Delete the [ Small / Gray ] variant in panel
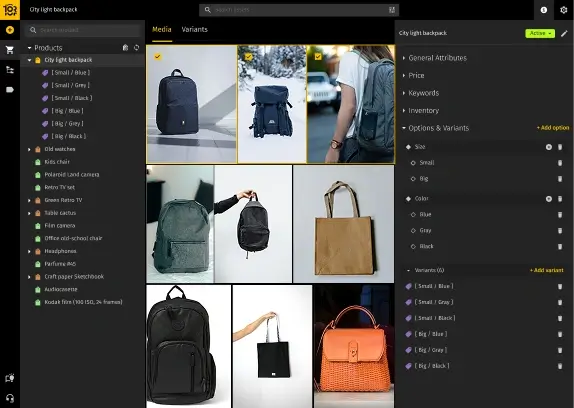The height and width of the screenshot is (408, 574). (560, 302)
